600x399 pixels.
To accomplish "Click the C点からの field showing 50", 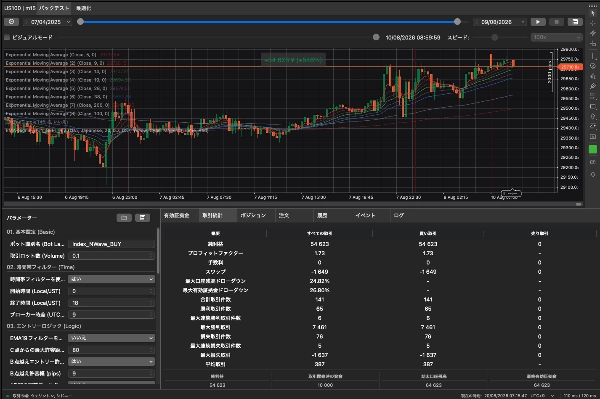I will click(111, 350).
